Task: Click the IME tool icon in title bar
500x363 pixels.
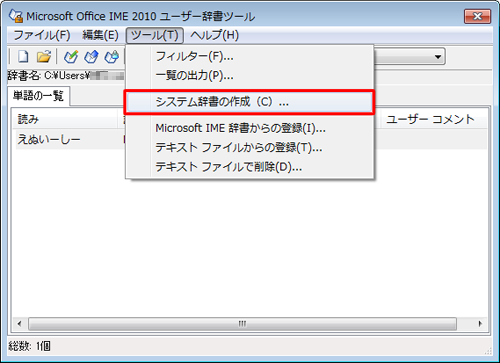Action: [x=16, y=16]
